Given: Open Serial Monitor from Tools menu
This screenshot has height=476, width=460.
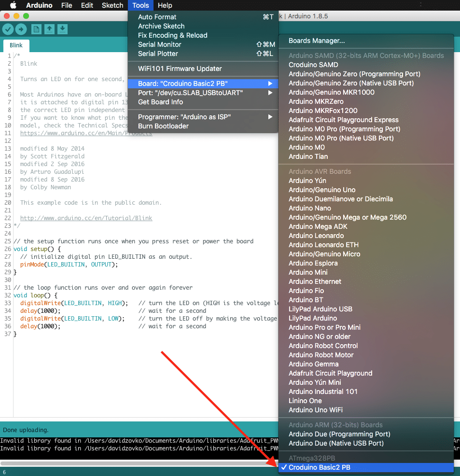Looking at the screenshot, I should point(160,44).
